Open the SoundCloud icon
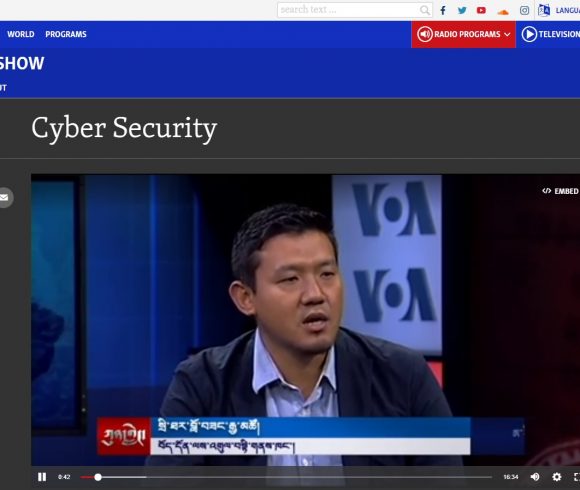This screenshot has height=490, width=580. point(503,12)
